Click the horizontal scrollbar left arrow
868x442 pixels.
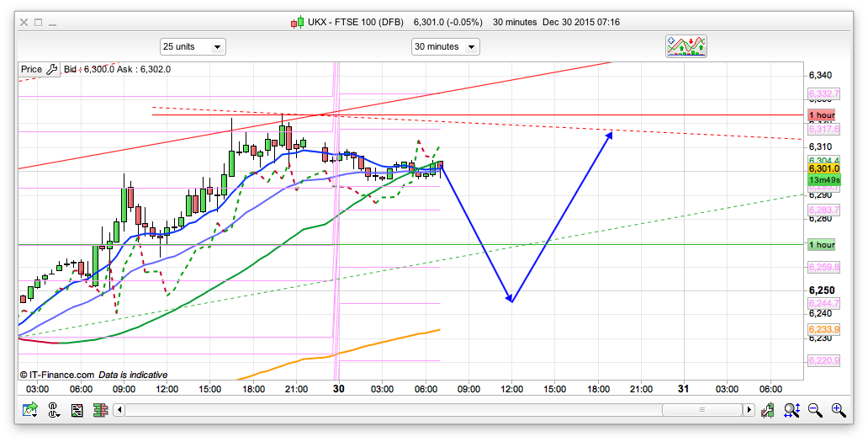119,410
